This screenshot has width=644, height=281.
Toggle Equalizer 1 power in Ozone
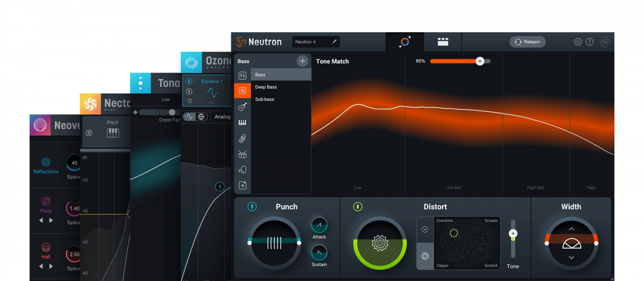click(x=189, y=82)
